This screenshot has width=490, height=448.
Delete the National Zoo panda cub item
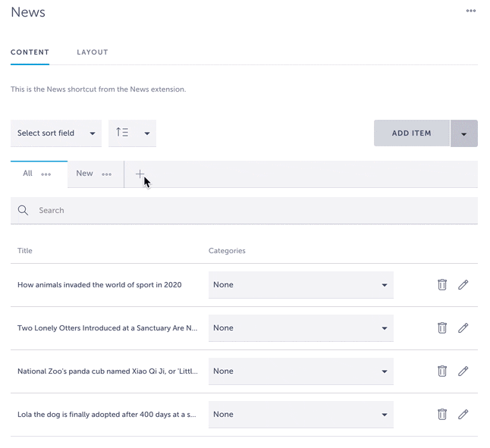click(442, 371)
